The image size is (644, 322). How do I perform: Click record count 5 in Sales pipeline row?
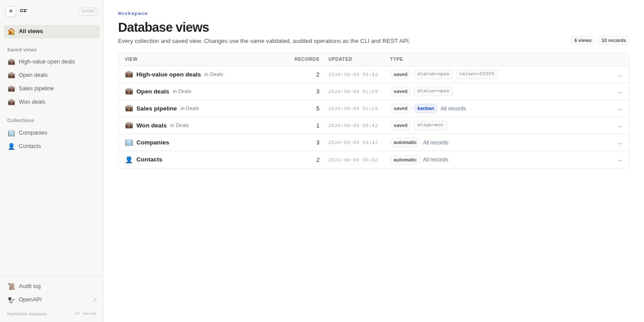(x=318, y=108)
